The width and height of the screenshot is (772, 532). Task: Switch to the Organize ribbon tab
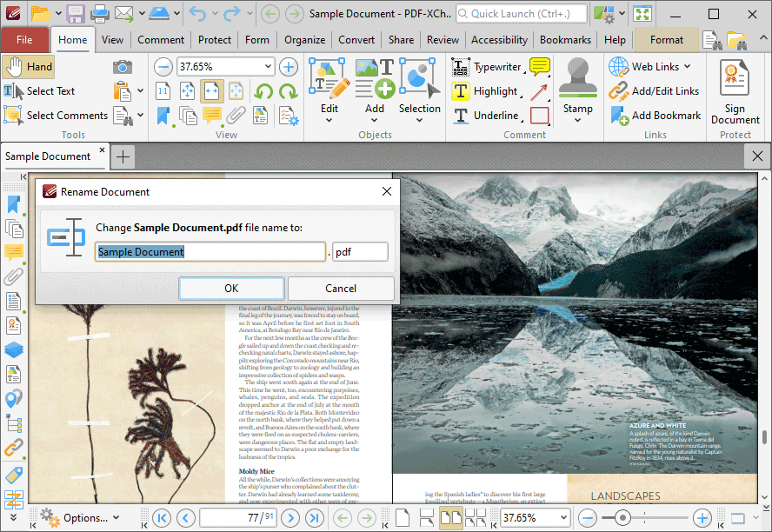304,40
